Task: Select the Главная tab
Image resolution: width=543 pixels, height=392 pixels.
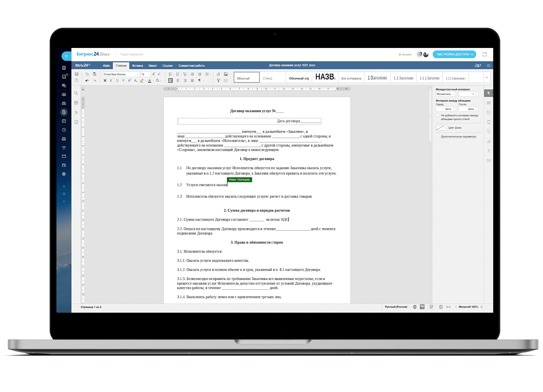Action: [121, 65]
